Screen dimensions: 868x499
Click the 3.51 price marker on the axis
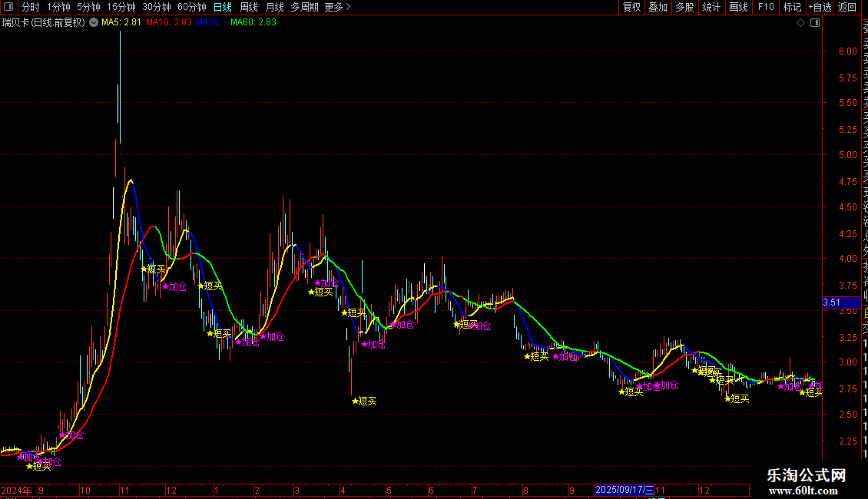(x=831, y=302)
